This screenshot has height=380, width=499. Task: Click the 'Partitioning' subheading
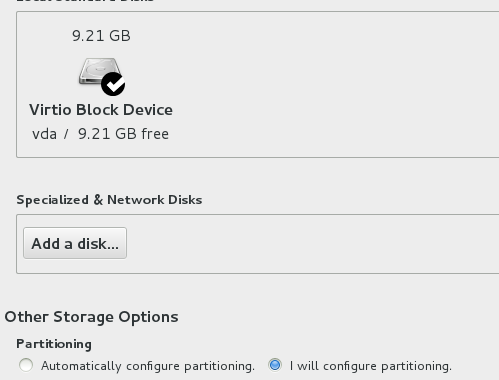click(54, 344)
